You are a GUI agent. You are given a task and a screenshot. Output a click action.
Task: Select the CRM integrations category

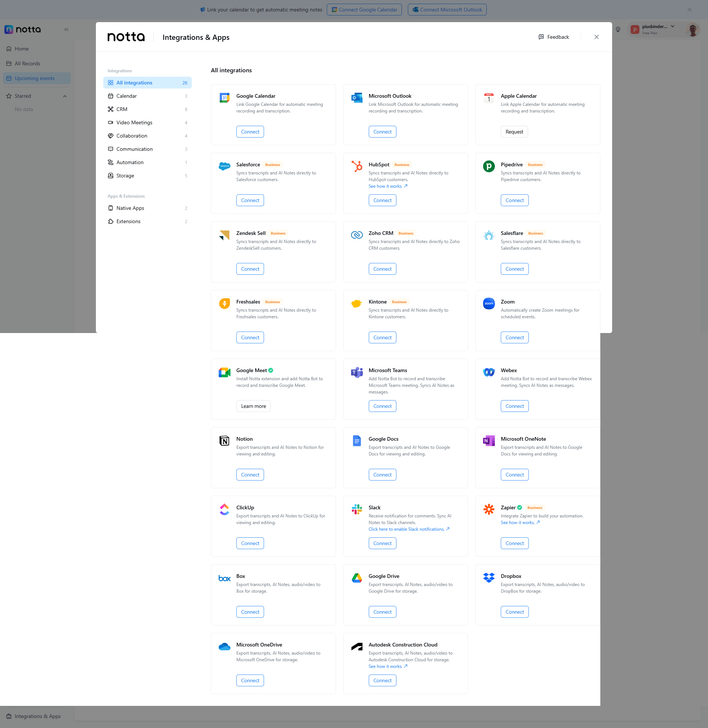click(x=122, y=109)
